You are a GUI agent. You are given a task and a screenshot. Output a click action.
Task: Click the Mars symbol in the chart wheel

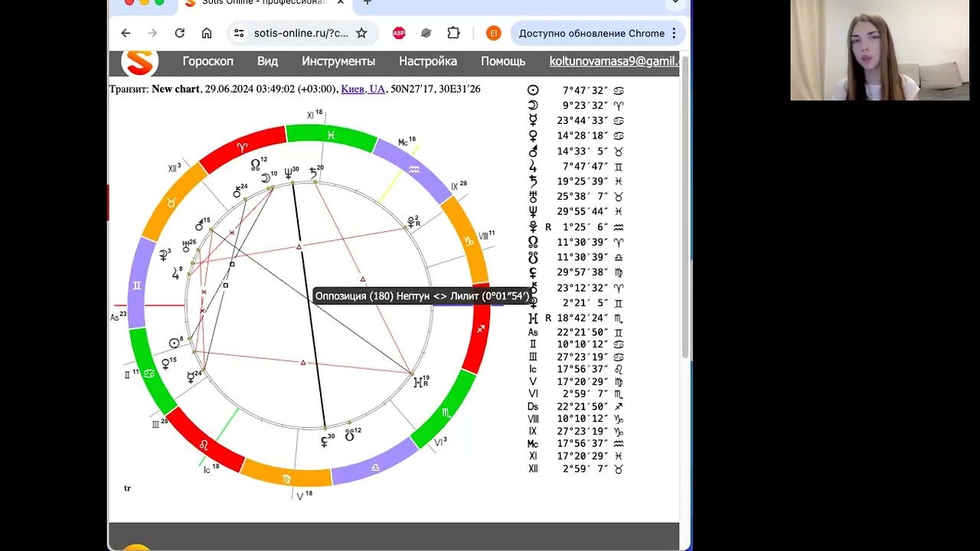point(199,226)
